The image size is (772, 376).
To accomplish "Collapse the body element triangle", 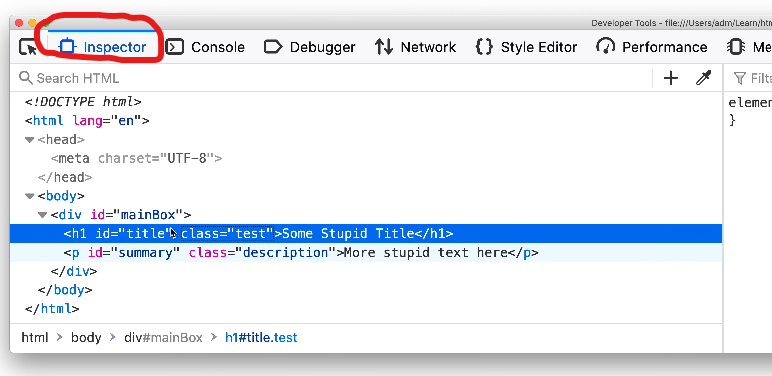I will (30, 196).
